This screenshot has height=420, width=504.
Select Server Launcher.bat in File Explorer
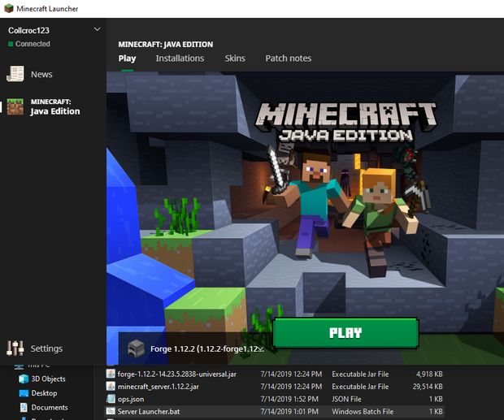[149, 412]
